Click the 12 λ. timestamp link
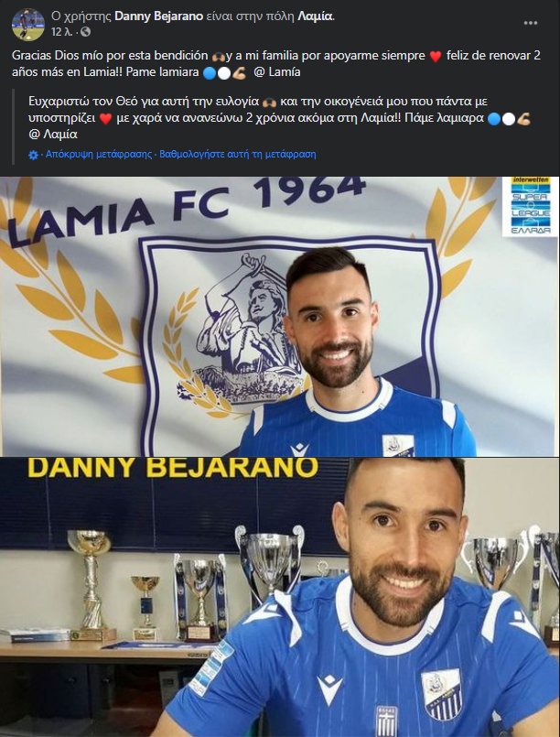 point(61,32)
